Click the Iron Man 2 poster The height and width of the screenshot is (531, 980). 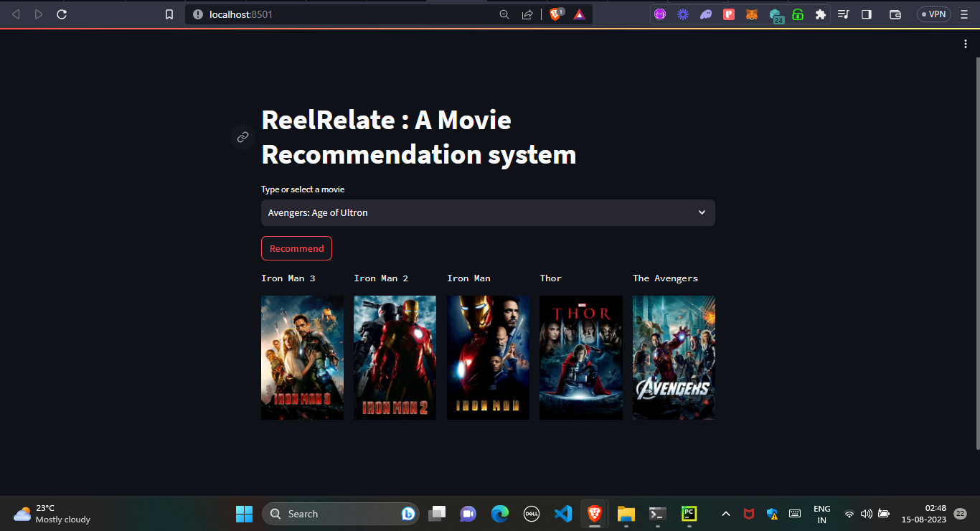395,357
